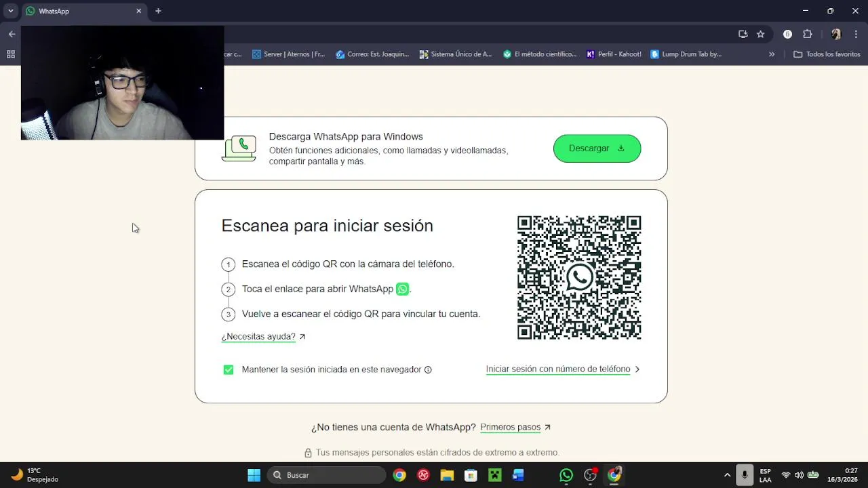Expand hidden bookmarks chevron
This screenshot has width=868, height=488.
click(772, 54)
